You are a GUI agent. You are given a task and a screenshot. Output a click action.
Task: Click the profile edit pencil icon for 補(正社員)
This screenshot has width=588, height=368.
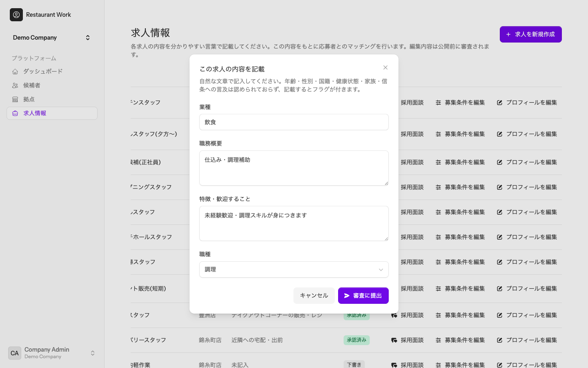point(499,162)
